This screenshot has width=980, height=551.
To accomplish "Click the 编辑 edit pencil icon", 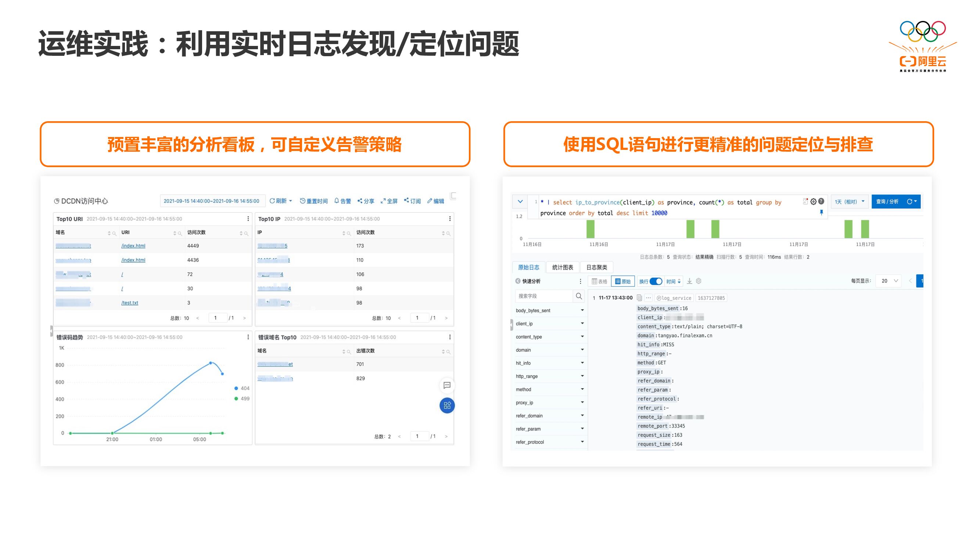I will (x=430, y=201).
